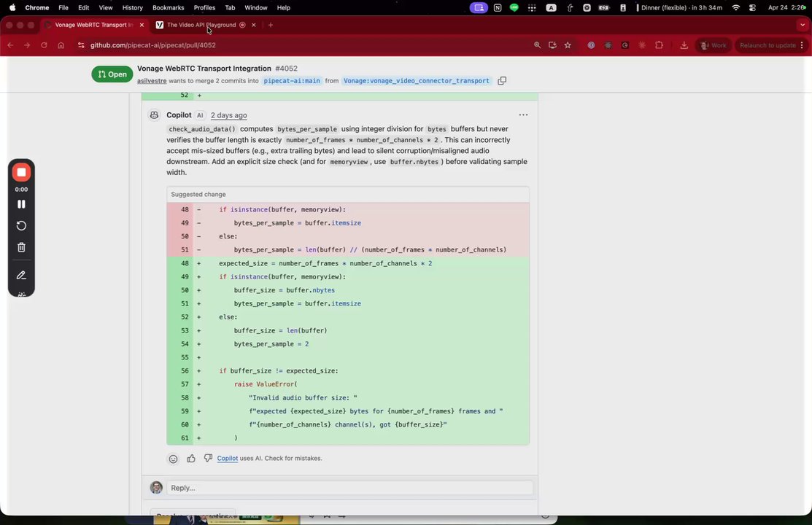
Task: Give thumbs down to Copilot suggestion
Action: point(208,458)
